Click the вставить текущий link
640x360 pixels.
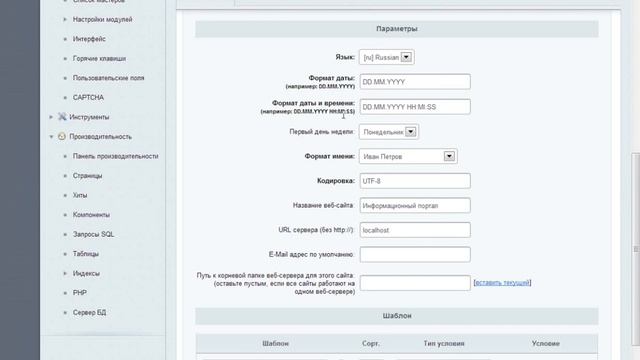point(502,282)
